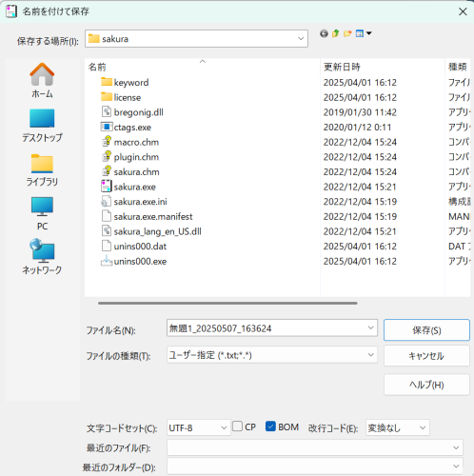Click the license folder name text
The width and height of the screenshot is (474, 476).
(128, 97)
